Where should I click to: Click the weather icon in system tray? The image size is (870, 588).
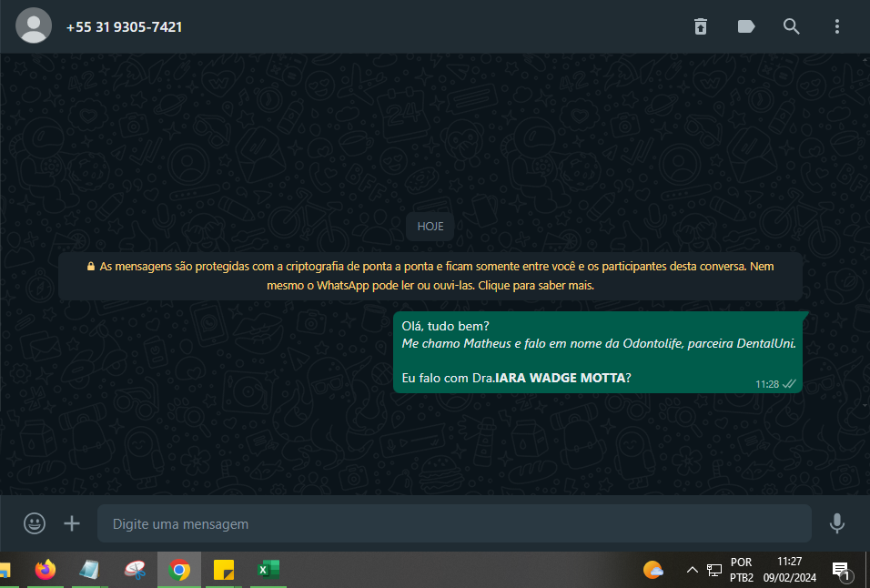(653, 570)
